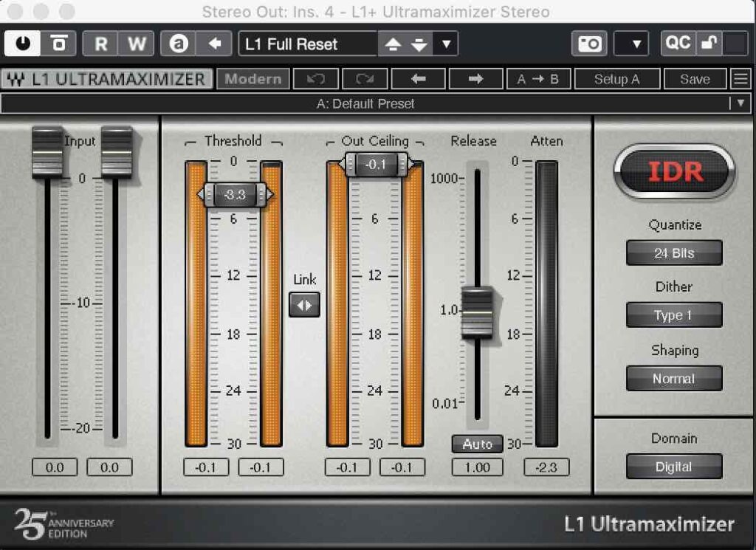Open the L1 Full Reset preset dropdown
This screenshot has height=550, width=756.
[446, 44]
